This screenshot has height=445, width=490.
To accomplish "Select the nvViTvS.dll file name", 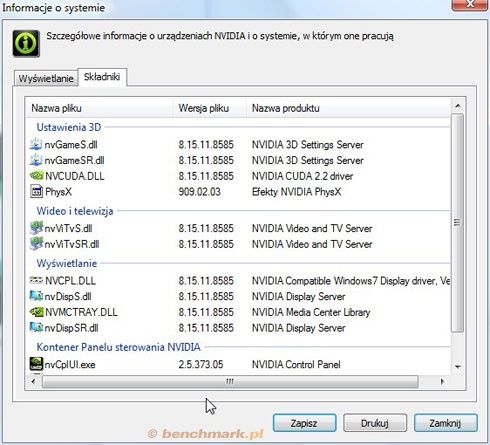I will tap(68, 228).
